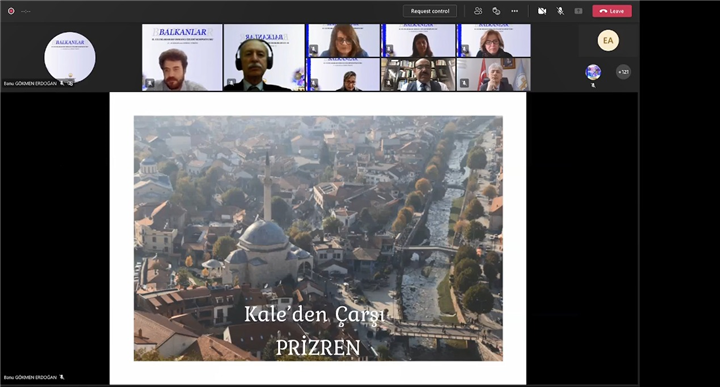Select the video tile with Turkish flag
Screen dimensions: 720x387
[494, 74]
